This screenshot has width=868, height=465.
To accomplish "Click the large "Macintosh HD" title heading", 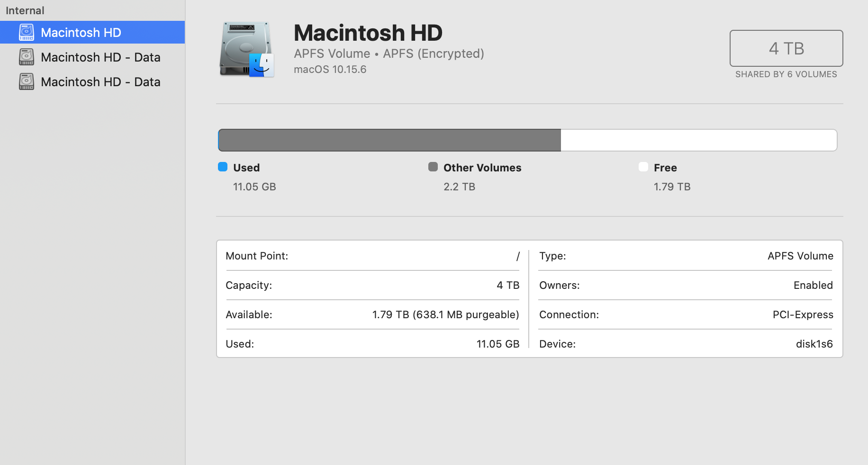I will coord(368,33).
